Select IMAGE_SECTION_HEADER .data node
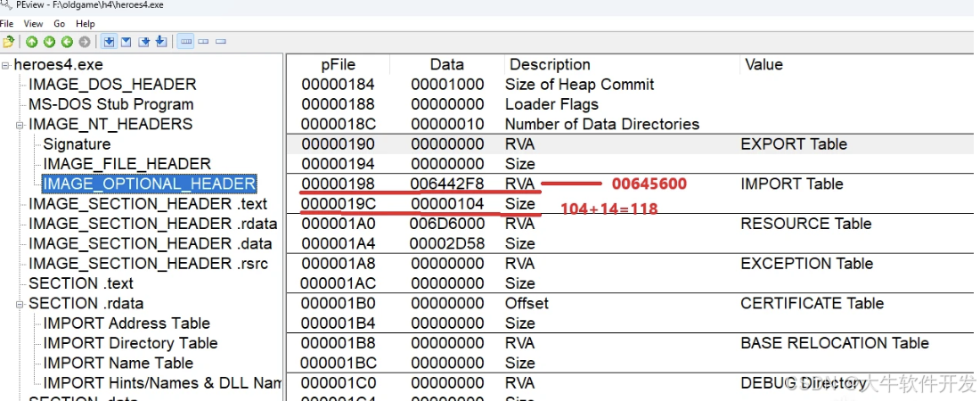This screenshot has height=401, width=980. pos(150,243)
